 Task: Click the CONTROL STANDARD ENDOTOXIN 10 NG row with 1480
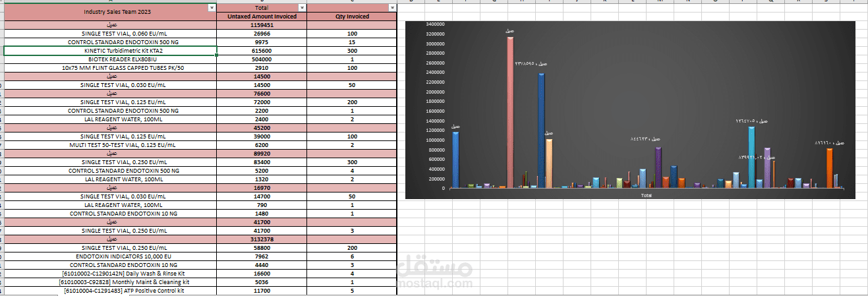point(110,213)
